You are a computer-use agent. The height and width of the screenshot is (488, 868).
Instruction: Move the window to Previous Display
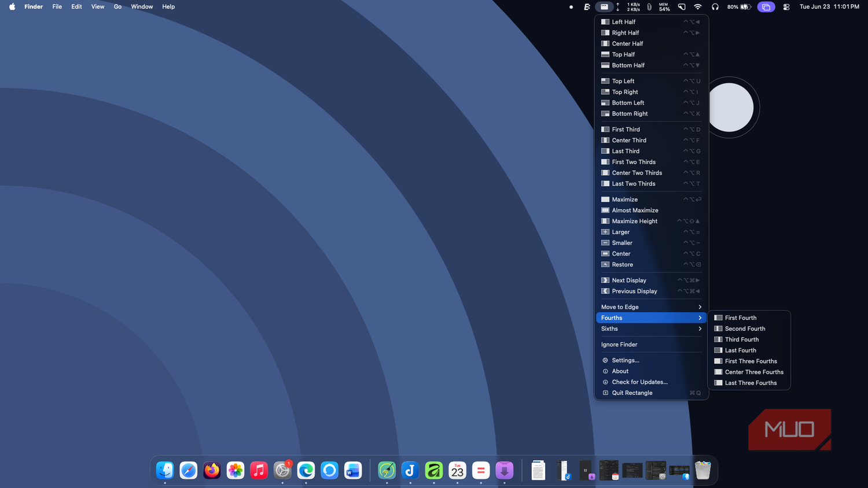tap(652, 291)
